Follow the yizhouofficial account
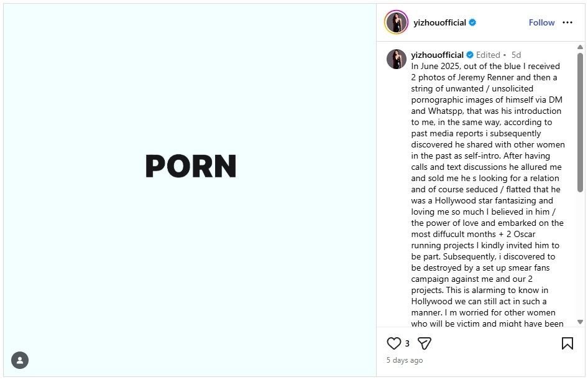 pos(541,22)
